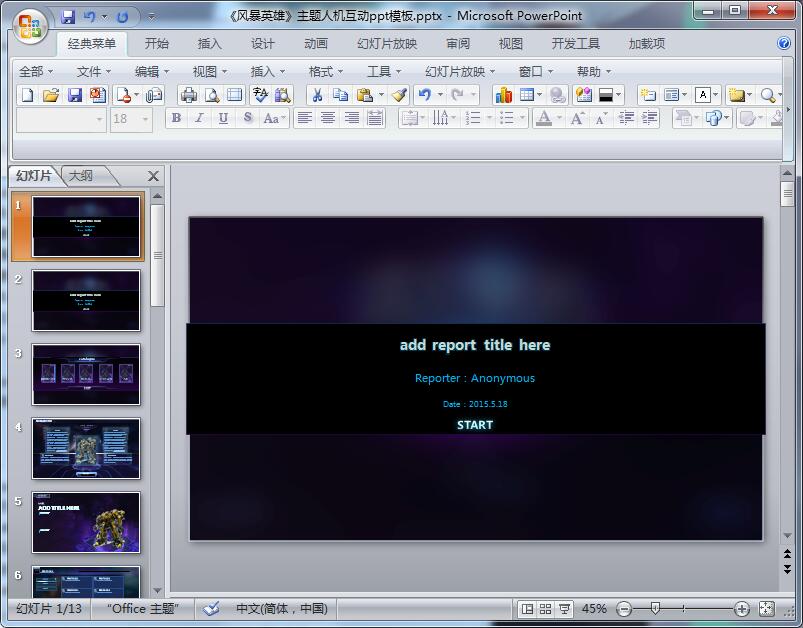Select slide 5 thumbnail

click(x=86, y=522)
